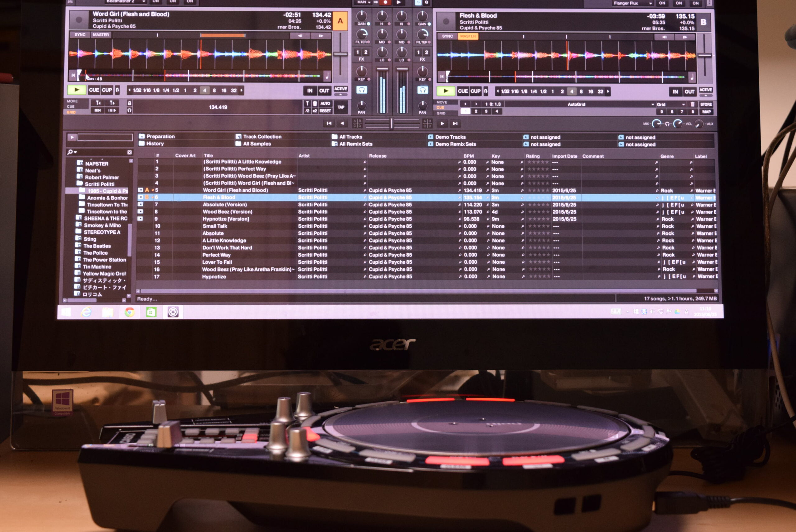Click the audio recorder's red record button

385,2
